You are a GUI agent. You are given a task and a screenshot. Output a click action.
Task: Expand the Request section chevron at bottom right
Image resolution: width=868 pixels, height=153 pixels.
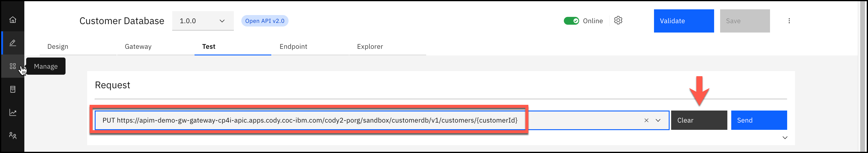[785, 137]
